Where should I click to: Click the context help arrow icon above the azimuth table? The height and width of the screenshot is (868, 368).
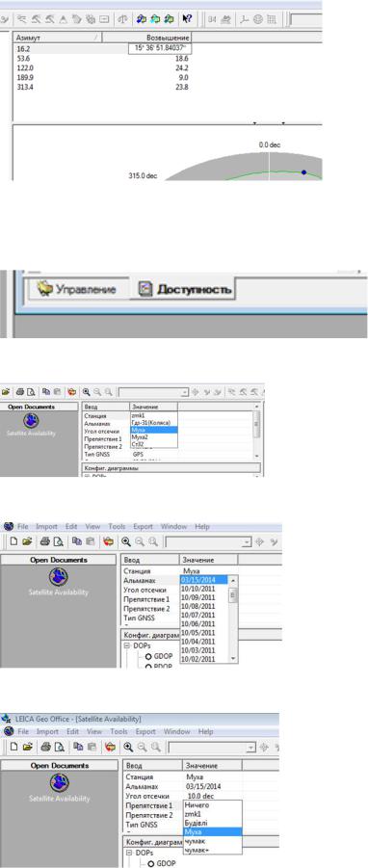pyautogui.click(x=187, y=19)
